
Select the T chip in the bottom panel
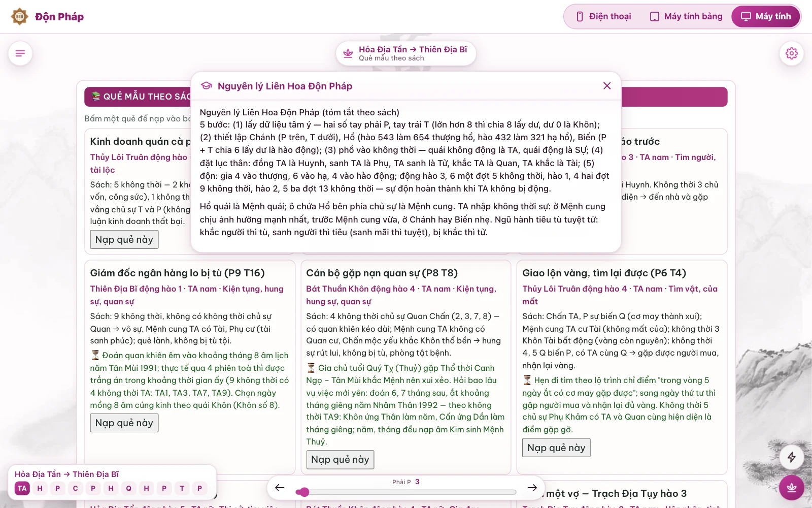(182, 488)
